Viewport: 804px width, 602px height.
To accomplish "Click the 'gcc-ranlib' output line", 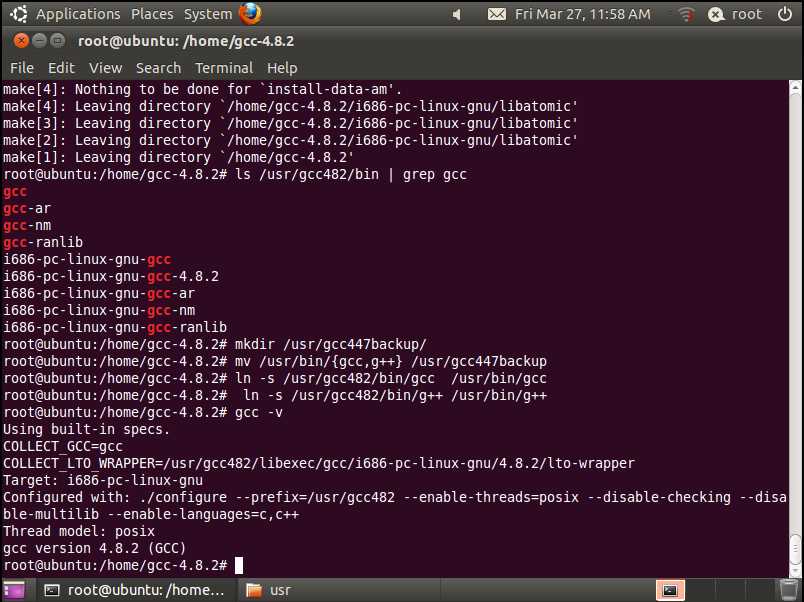I will pos(43,242).
